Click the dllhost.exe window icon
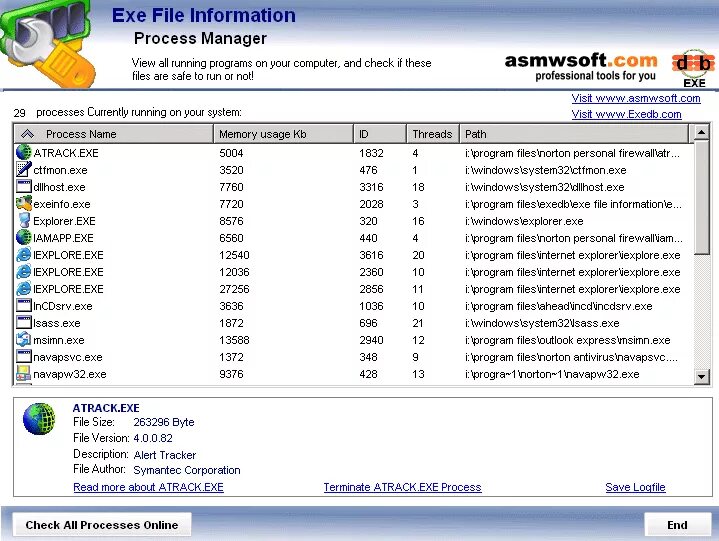This screenshot has width=719, height=541. tap(23, 187)
